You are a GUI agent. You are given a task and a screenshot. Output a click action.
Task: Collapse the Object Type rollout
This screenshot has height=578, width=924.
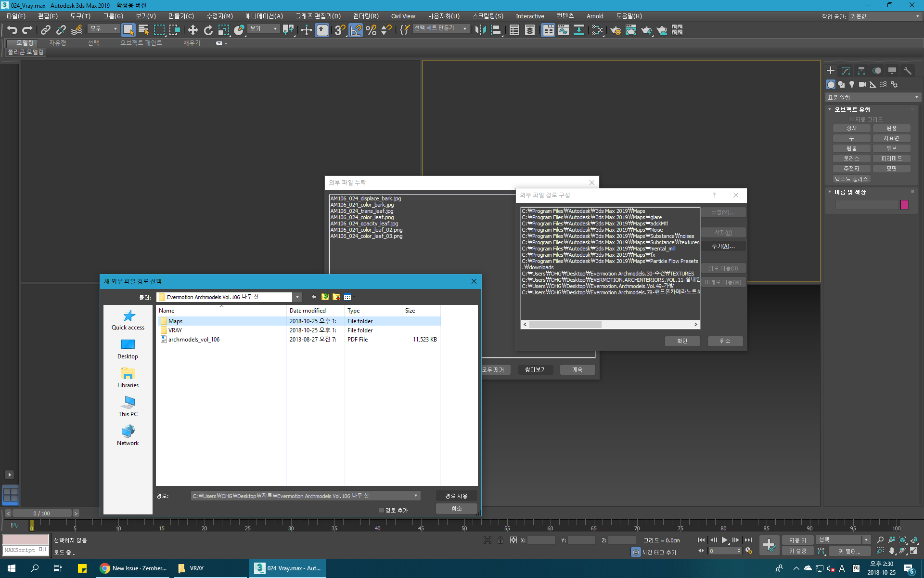click(x=830, y=110)
